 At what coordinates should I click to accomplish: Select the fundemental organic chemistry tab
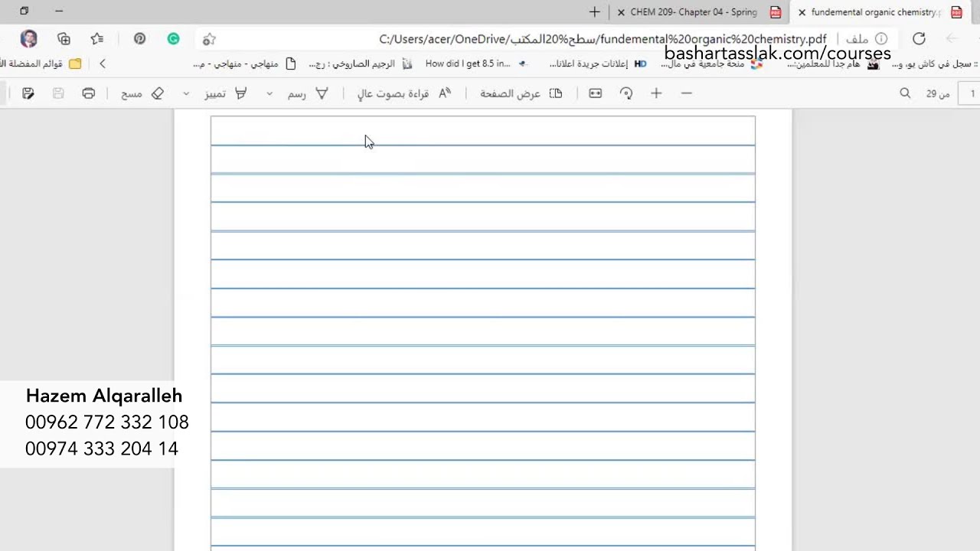click(880, 12)
